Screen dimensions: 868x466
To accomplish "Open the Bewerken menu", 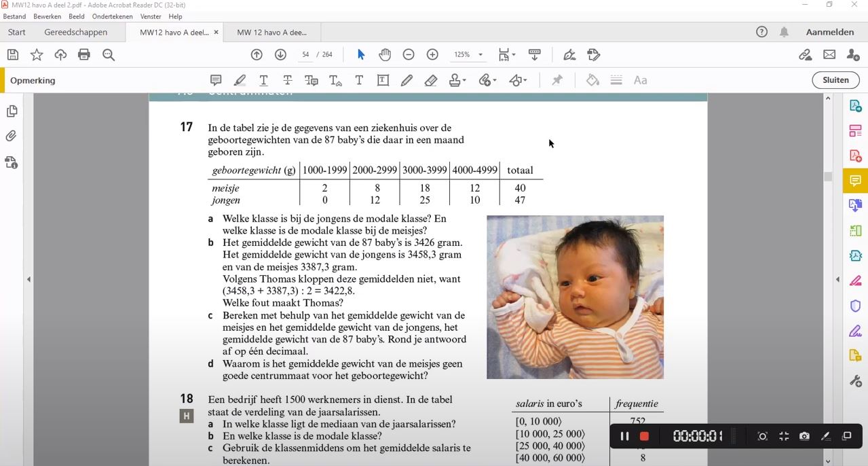I will pos(47,16).
